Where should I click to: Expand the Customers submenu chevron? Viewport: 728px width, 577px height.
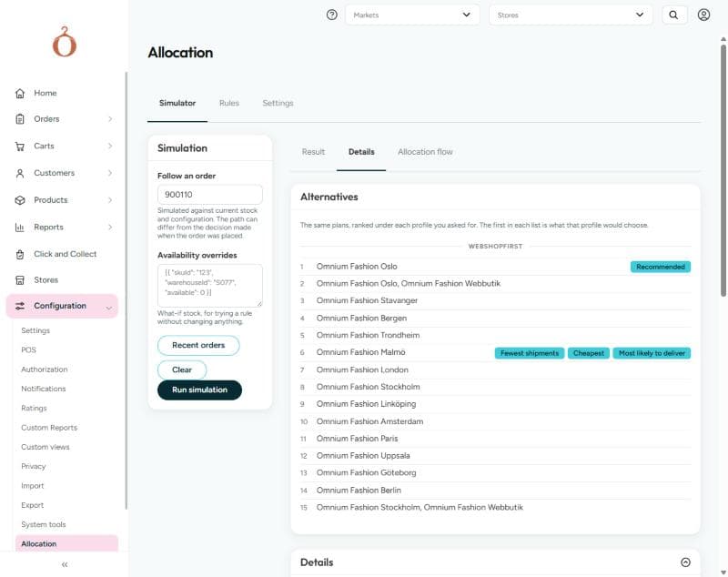pos(110,173)
